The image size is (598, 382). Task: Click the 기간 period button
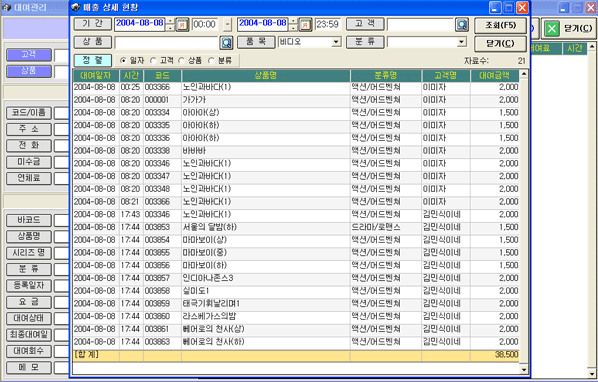(x=93, y=24)
